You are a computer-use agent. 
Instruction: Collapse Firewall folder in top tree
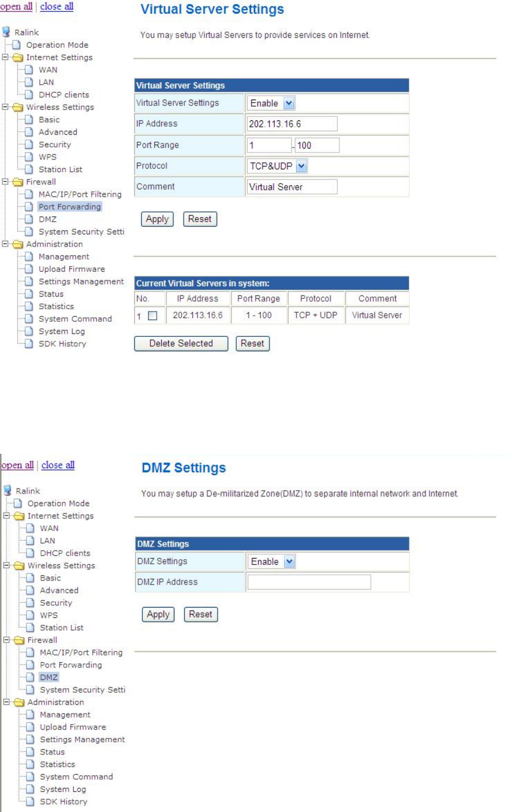pos(5,181)
